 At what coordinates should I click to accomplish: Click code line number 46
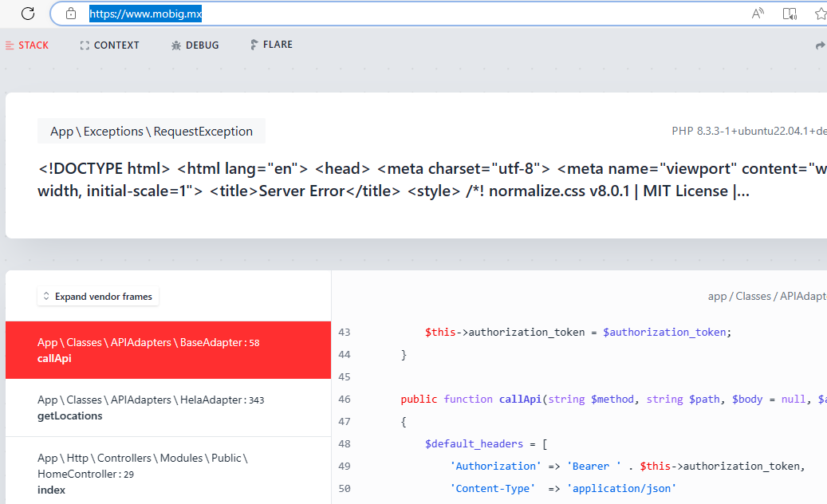345,399
